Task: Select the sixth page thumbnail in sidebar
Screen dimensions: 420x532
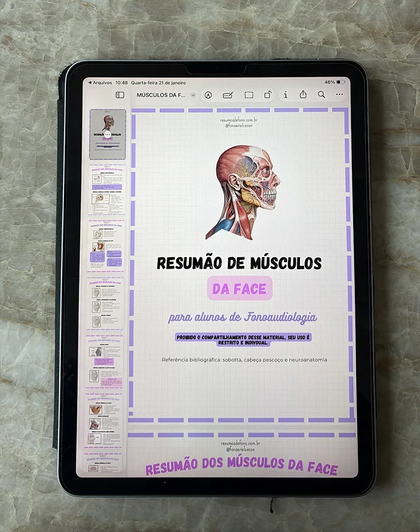Action: [104, 420]
